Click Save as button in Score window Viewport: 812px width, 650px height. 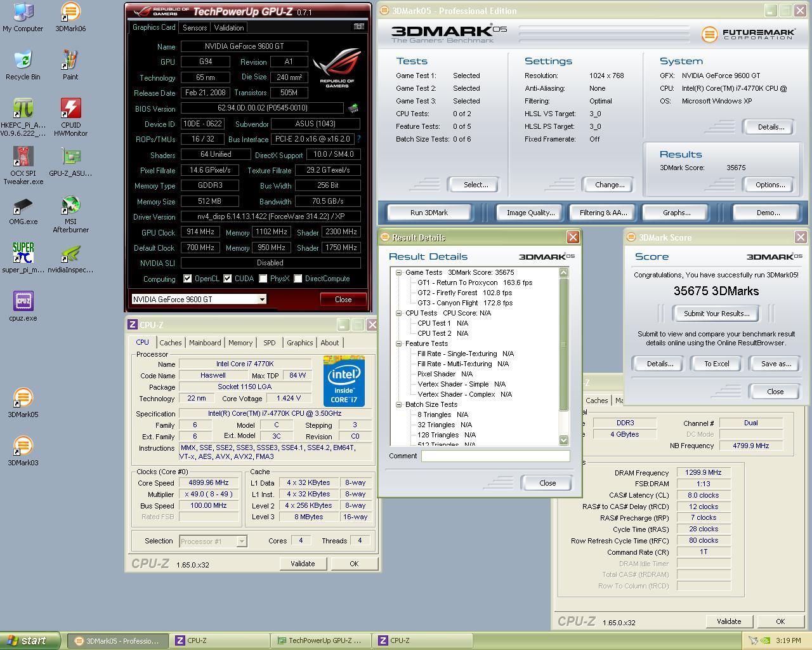pos(776,364)
